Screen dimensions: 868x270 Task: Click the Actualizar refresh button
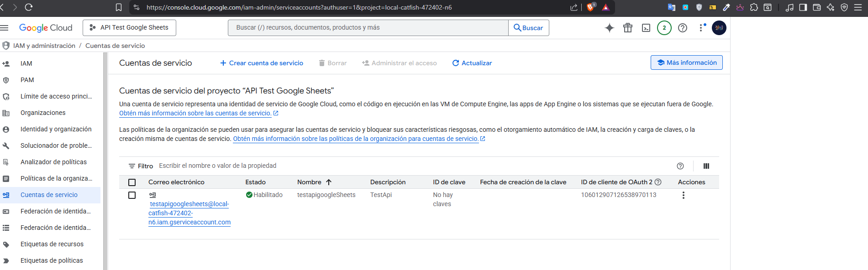click(472, 63)
